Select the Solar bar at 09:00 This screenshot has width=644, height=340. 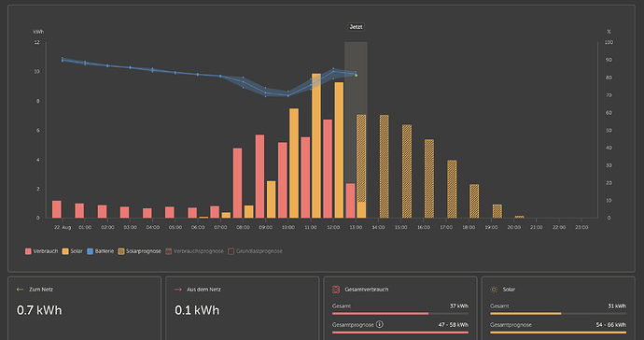(271, 199)
